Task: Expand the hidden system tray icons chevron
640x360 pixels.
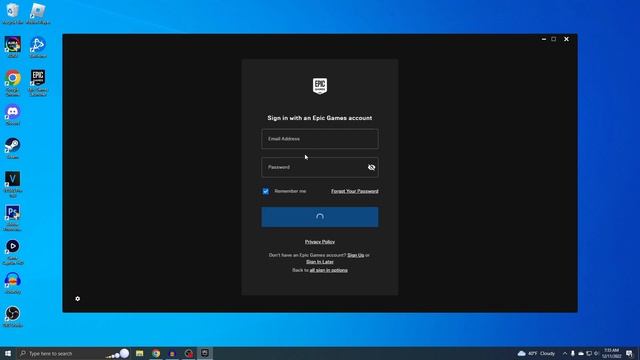Action: pyautogui.click(x=565, y=353)
